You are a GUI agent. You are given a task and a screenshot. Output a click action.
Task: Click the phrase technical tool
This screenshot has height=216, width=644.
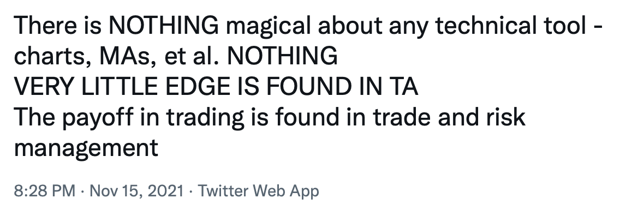pyautogui.click(x=510, y=26)
